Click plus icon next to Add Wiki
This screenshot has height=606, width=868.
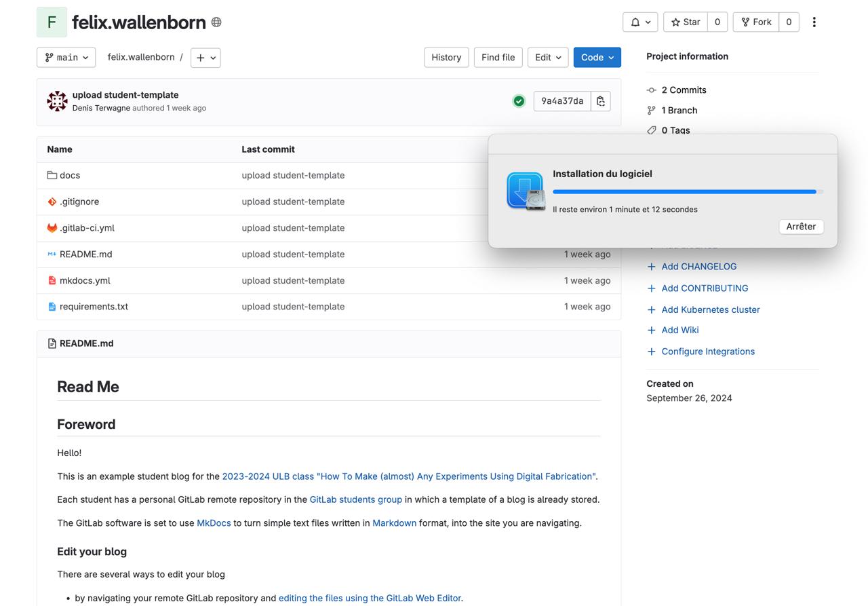coord(652,330)
